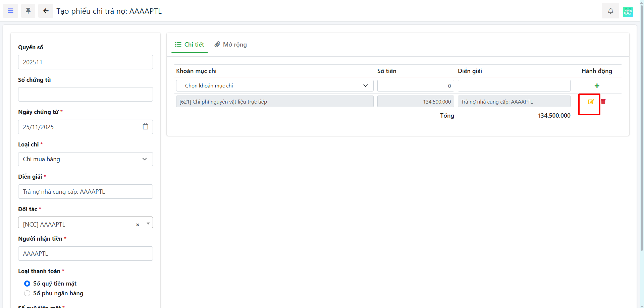Viewport: 644px width, 308px height.
Task: Delete the 621 expense row with trash icon
Action: pyautogui.click(x=603, y=102)
